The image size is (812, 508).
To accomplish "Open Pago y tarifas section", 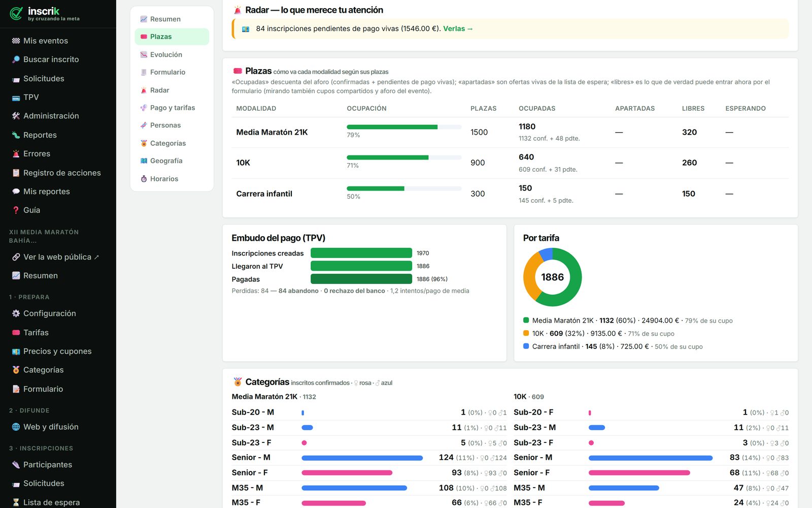I will (x=172, y=108).
